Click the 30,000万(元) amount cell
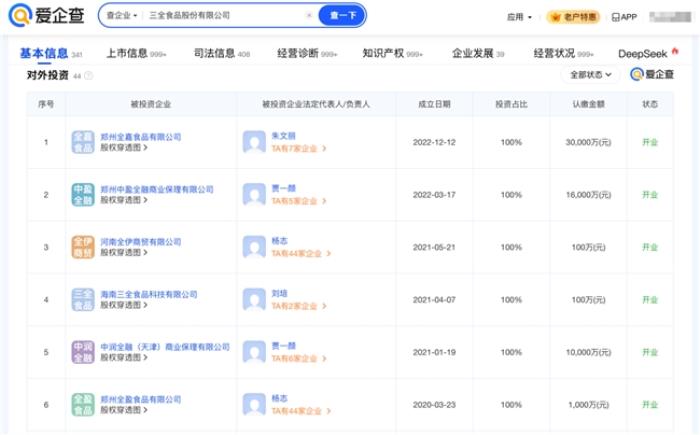Viewport: 700px width, 435px height. [x=588, y=142]
